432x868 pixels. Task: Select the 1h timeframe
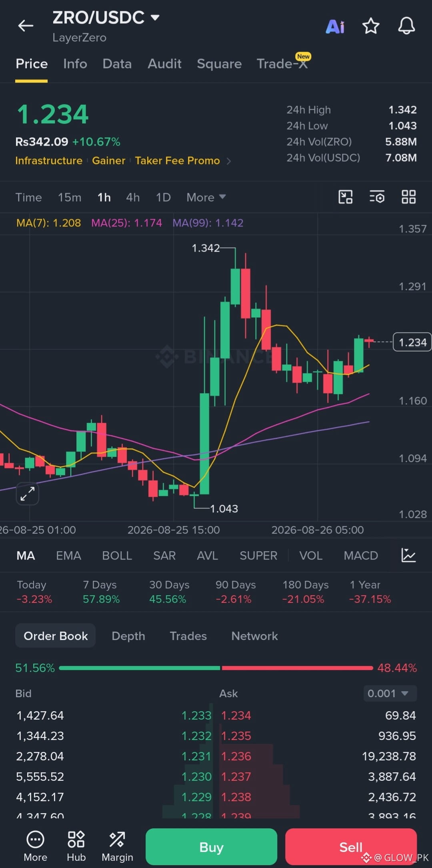(104, 197)
